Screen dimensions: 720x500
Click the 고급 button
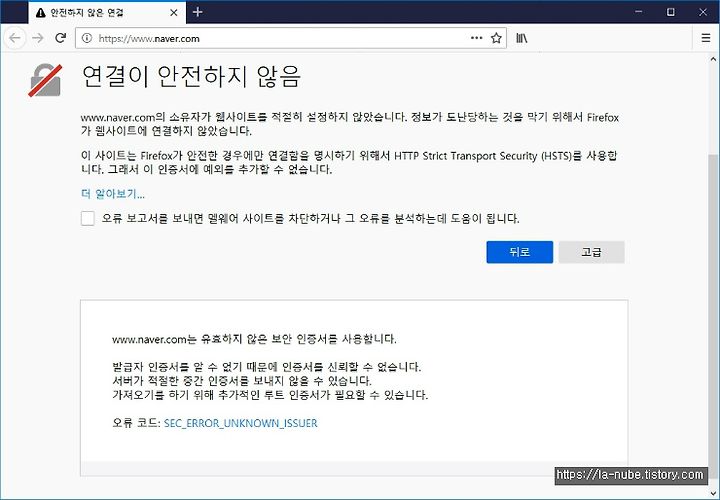point(591,252)
